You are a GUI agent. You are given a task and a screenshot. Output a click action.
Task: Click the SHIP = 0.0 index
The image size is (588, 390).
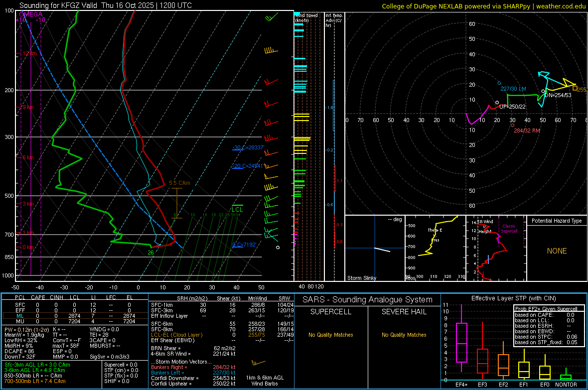point(117,381)
